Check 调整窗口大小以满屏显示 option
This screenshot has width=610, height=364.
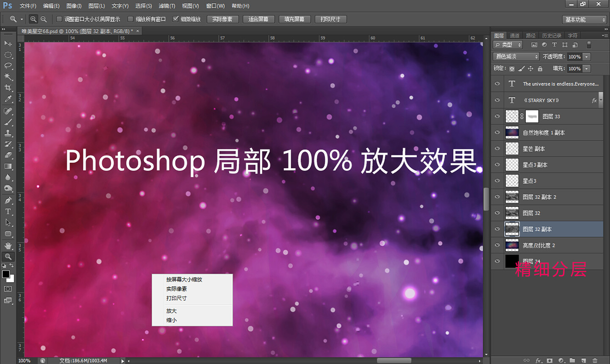59,19
